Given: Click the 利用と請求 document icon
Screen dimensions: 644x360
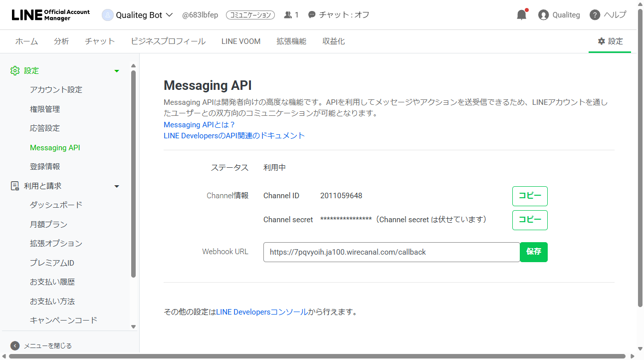Looking at the screenshot, I should [x=15, y=186].
